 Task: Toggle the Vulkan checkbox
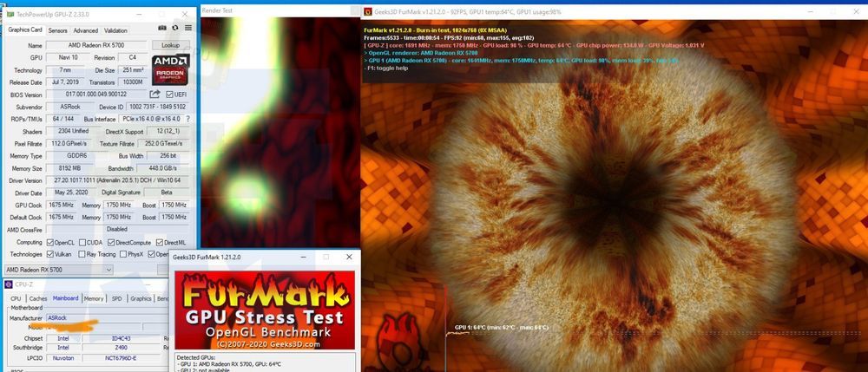click(50, 254)
